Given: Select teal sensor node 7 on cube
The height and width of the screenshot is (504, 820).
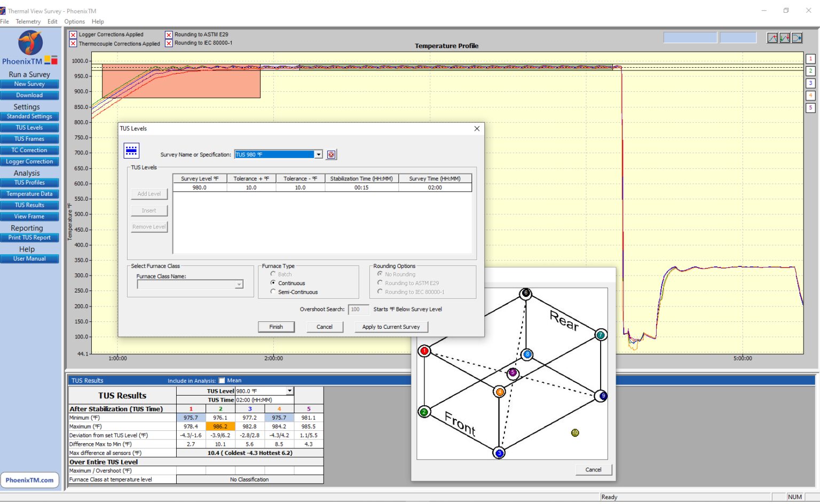Looking at the screenshot, I should pos(601,335).
